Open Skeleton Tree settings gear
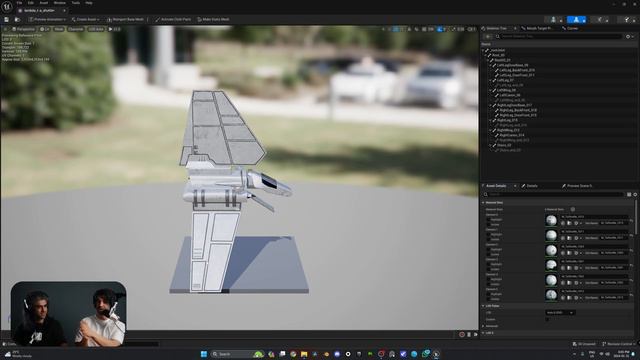Screen dimensions: 640x360 629,36
